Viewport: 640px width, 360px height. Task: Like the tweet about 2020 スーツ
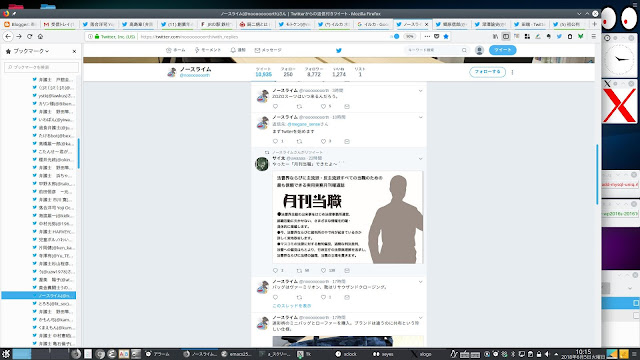pos(323,106)
